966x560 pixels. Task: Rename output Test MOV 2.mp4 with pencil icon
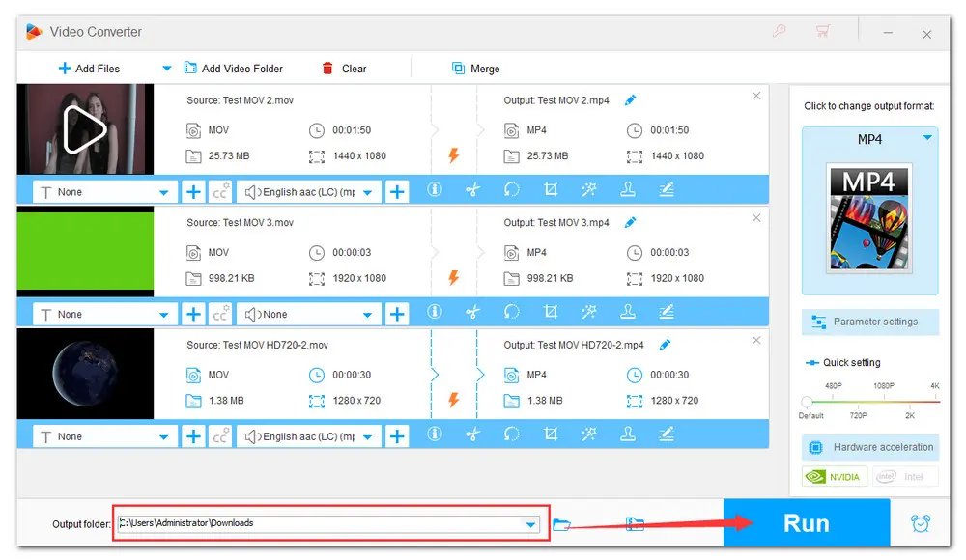click(x=631, y=100)
